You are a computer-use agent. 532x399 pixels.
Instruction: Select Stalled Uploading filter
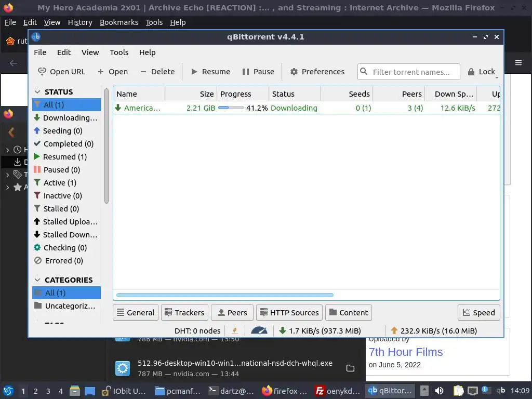(x=66, y=221)
